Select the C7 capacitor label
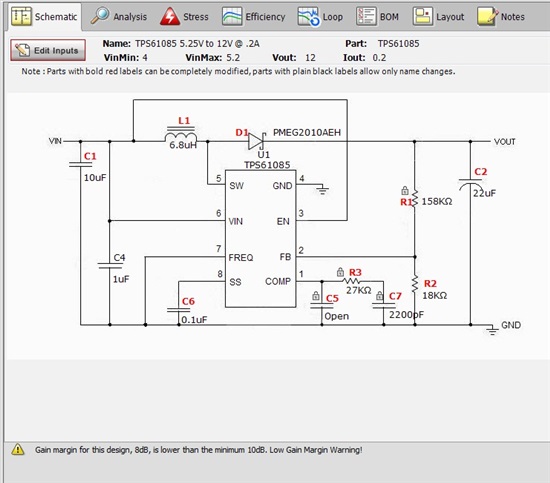 [x=395, y=296]
